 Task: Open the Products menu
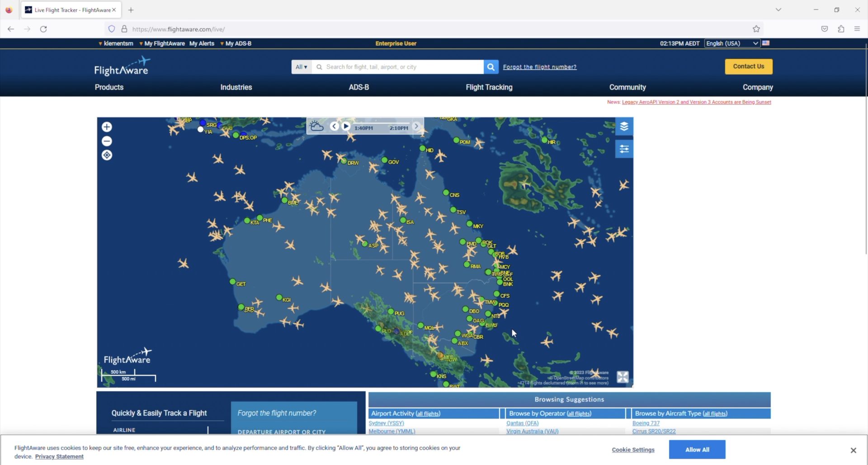click(108, 87)
